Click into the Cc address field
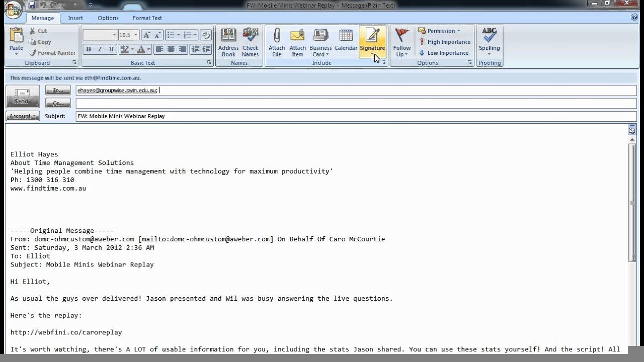The width and height of the screenshot is (644, 362). (356, 103)
